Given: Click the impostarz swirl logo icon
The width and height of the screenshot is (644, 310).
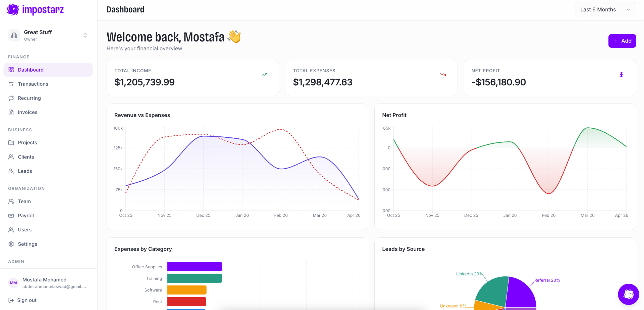Looking at the screenshot, I should coord(13,10).
